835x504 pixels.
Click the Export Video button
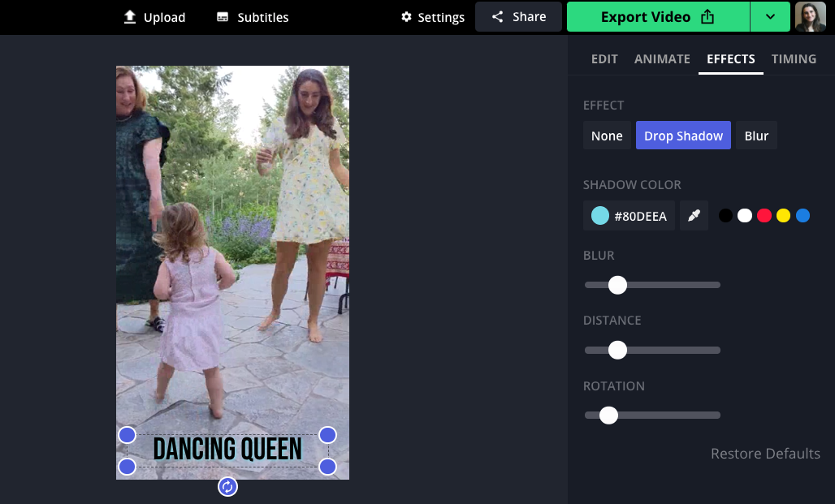tap(657, 17)
